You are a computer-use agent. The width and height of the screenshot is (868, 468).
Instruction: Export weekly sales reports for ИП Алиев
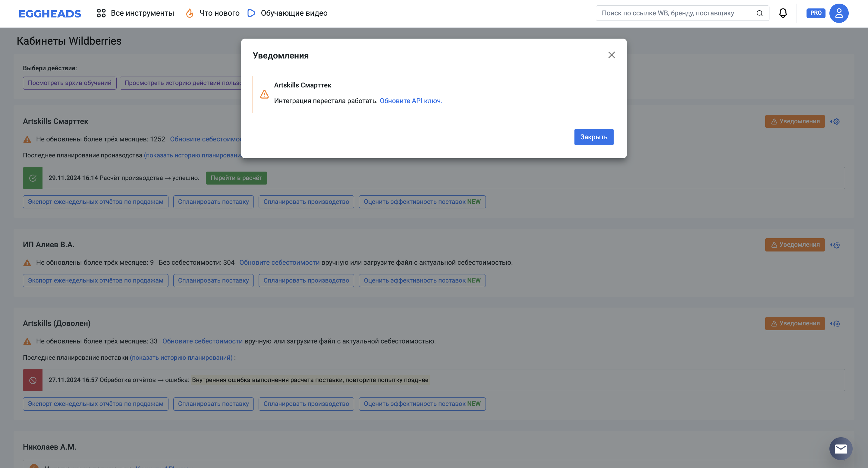pyautogui.click(x=95, y=280)
